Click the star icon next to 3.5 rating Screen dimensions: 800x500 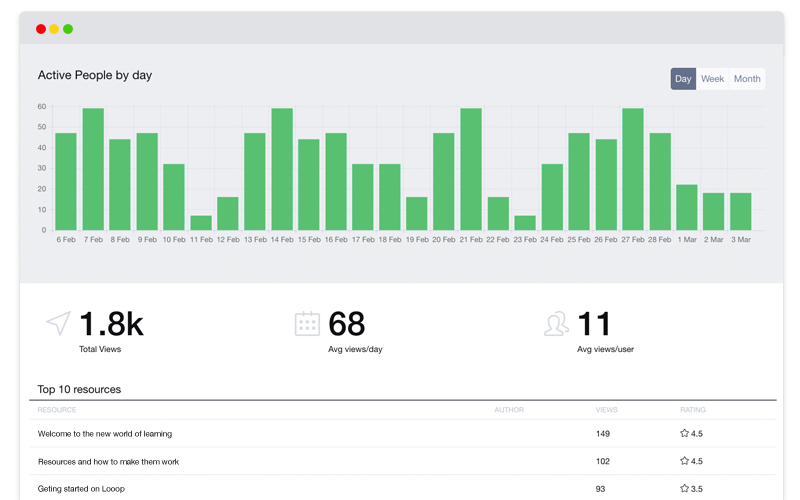click(x=684, y=488)
